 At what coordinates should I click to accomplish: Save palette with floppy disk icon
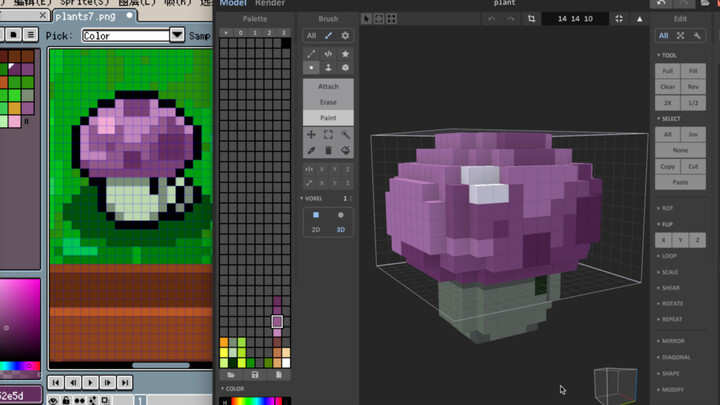pos(255,375)
